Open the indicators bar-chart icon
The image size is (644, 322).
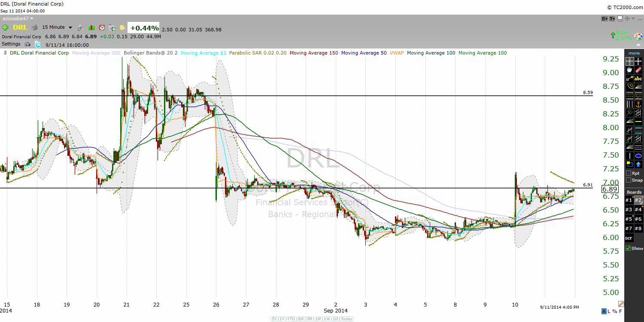click(x=91, y=27)
